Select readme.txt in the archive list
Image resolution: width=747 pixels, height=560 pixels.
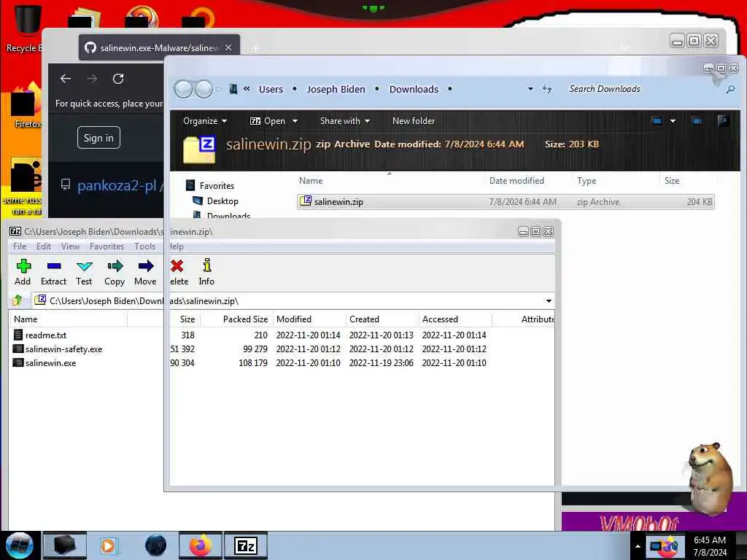[46, 335]
